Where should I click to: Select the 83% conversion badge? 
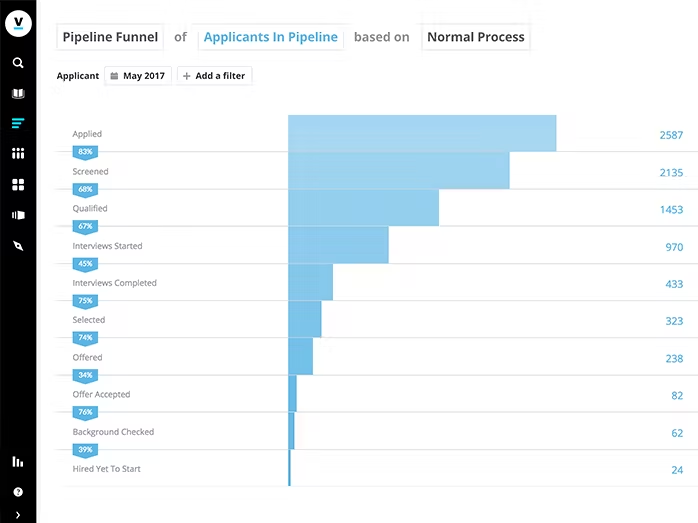(x=85, y=152)
